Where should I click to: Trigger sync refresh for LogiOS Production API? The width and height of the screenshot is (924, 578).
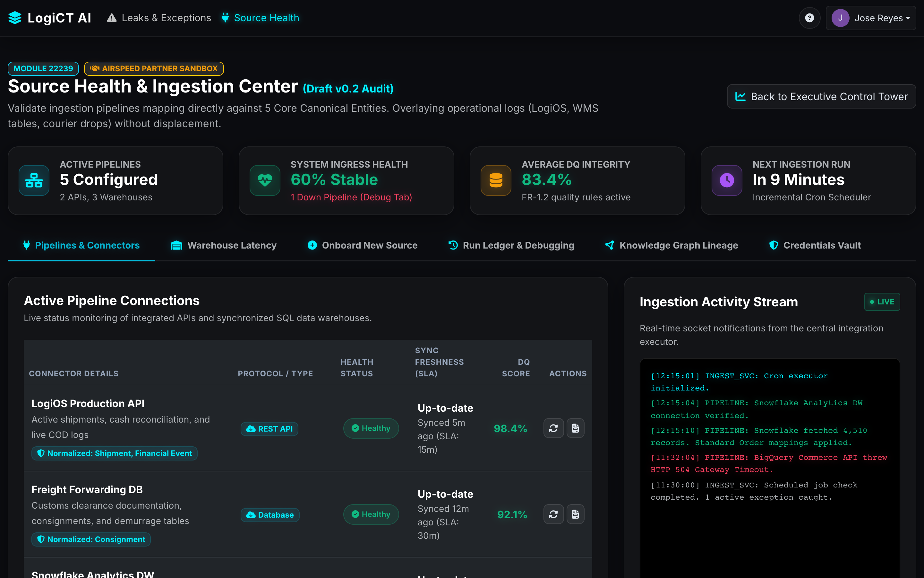click(x=554, y=428)
